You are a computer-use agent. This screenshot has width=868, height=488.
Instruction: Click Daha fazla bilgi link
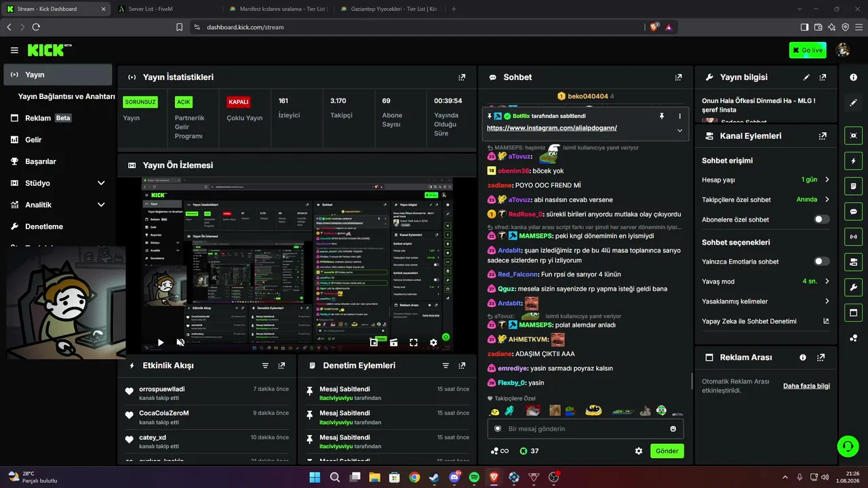[806, 386]
